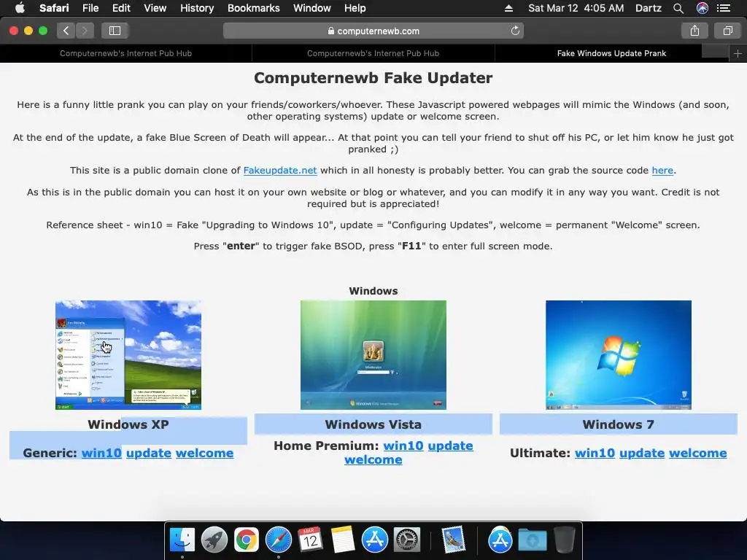Open Vista Home Premium update link
Image resolution: width=747 pixels, height=560 pixels.
[451, 446]
